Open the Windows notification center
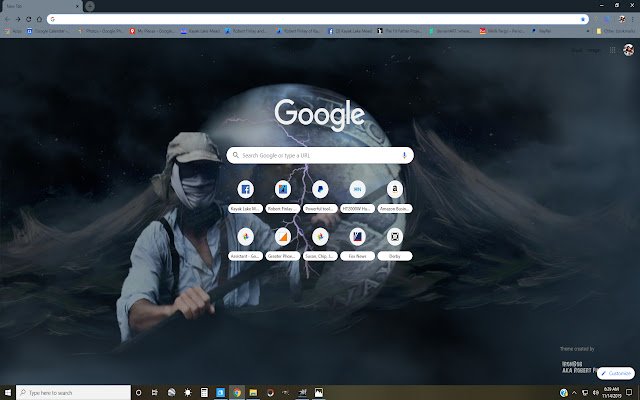The width and height of the screenshot is (640, 400). coord(630,393)
